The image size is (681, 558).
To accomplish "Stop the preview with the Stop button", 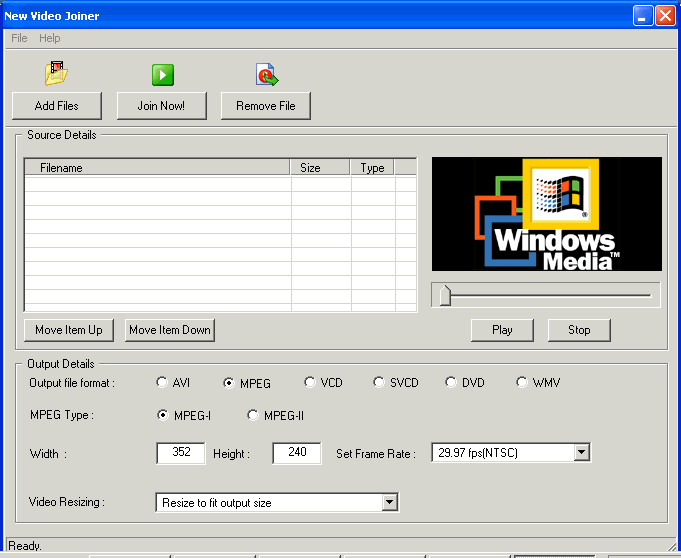I will pos(579,330).
